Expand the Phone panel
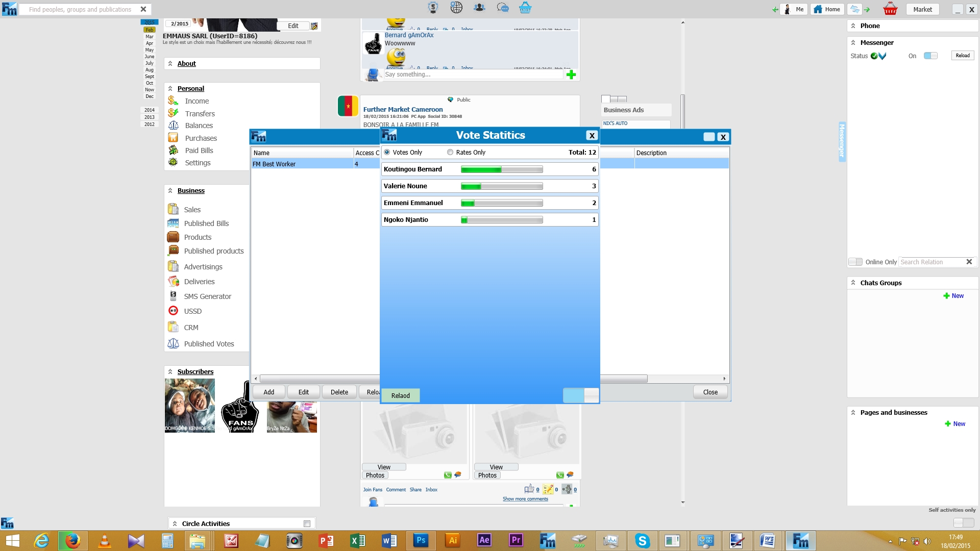Viewport: 980px width, 551px height. (x=853, y=26)
